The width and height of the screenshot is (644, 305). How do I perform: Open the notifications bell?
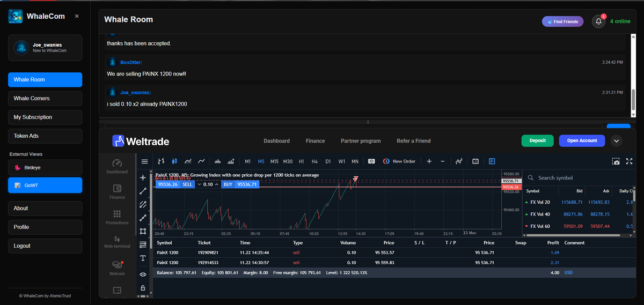click(x=599, y=21)
